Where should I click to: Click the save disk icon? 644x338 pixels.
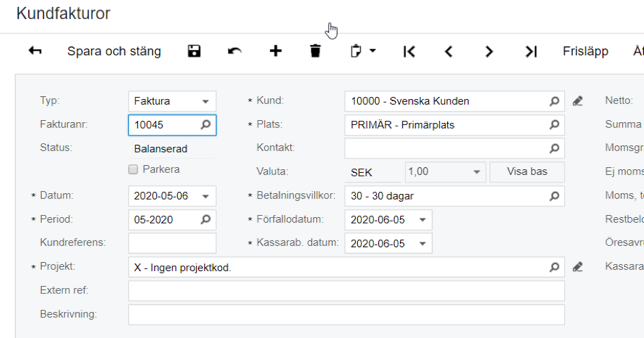(195, 51)
